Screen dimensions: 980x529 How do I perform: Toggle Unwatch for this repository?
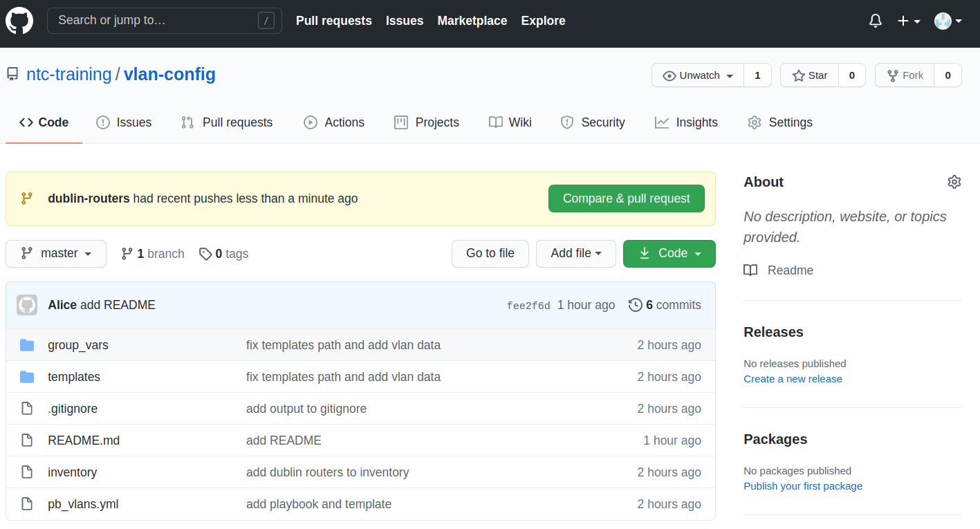pos(698,75)
